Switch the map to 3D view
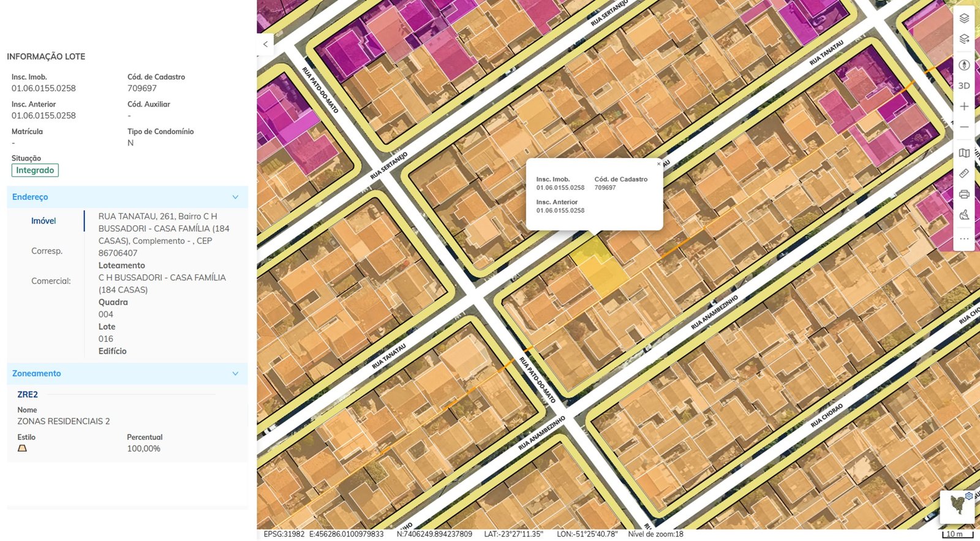This screenshot has width=980, height=541. coord(964,86)
